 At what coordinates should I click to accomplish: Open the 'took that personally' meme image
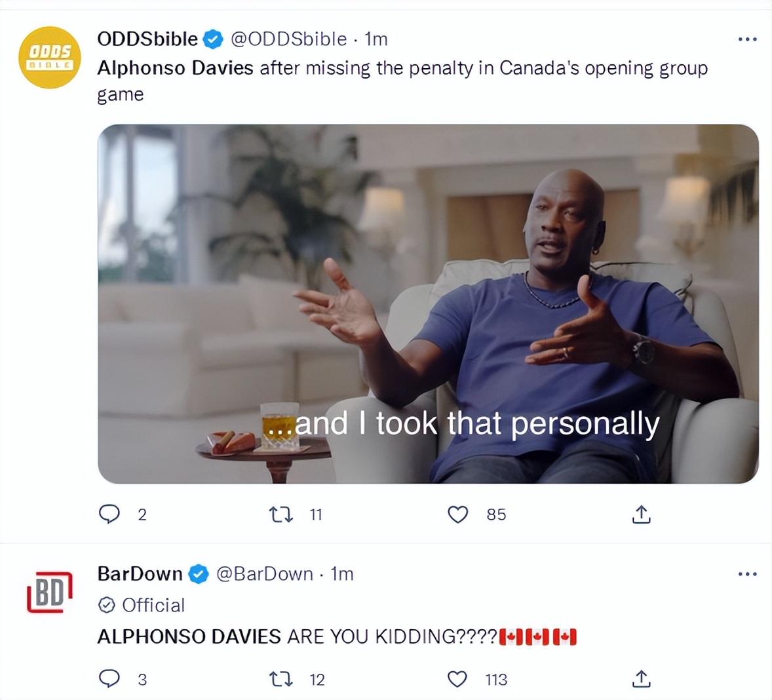(x=428, y=303)
